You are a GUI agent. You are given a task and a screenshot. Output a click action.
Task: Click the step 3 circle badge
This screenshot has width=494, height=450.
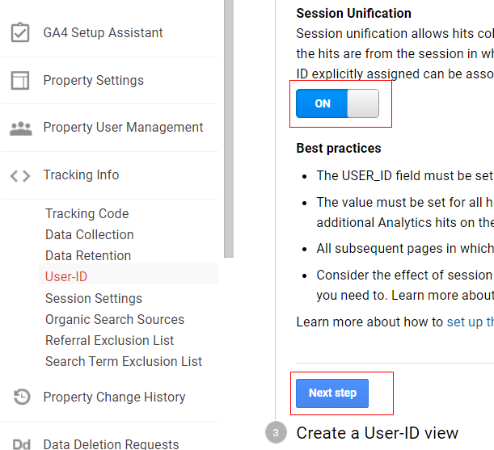tap(276, 432)
